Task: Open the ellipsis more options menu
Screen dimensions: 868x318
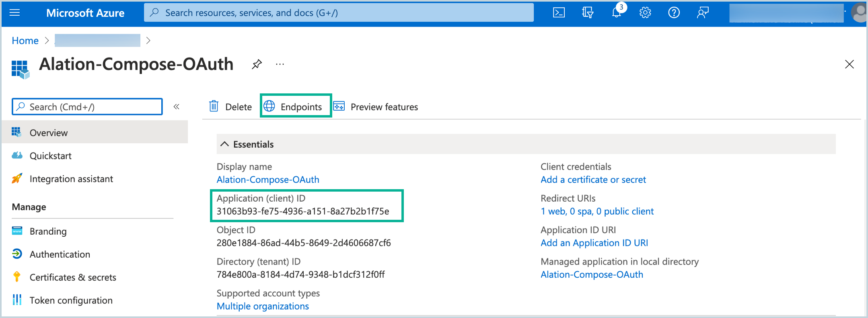Action: pyautogui.click(x=280, y=64)
